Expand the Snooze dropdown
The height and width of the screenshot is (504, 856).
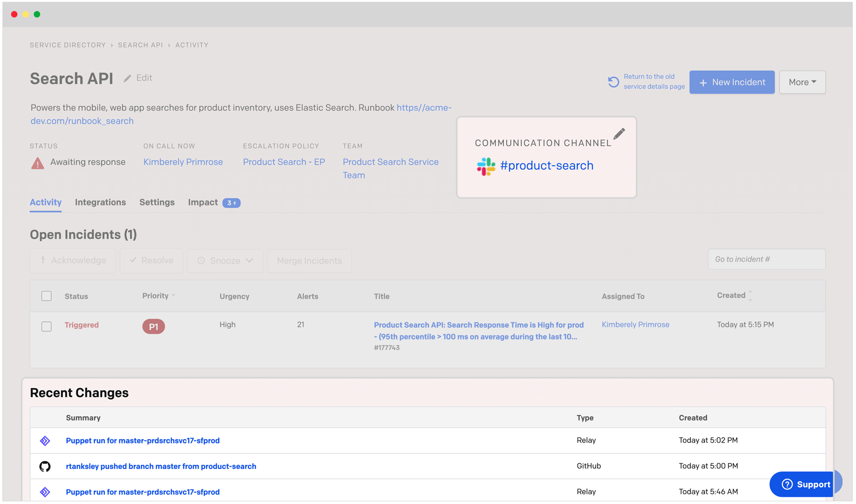click(225, 261)
